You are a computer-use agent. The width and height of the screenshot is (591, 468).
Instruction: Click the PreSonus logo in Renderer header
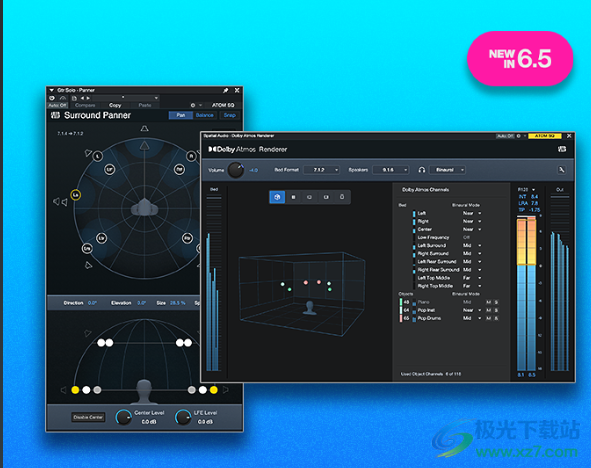(x=562, y=149)
